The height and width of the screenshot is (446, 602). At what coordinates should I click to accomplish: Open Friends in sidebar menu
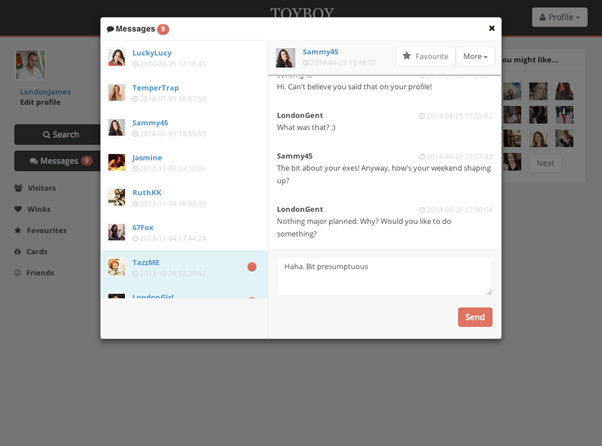coord(40,273)
